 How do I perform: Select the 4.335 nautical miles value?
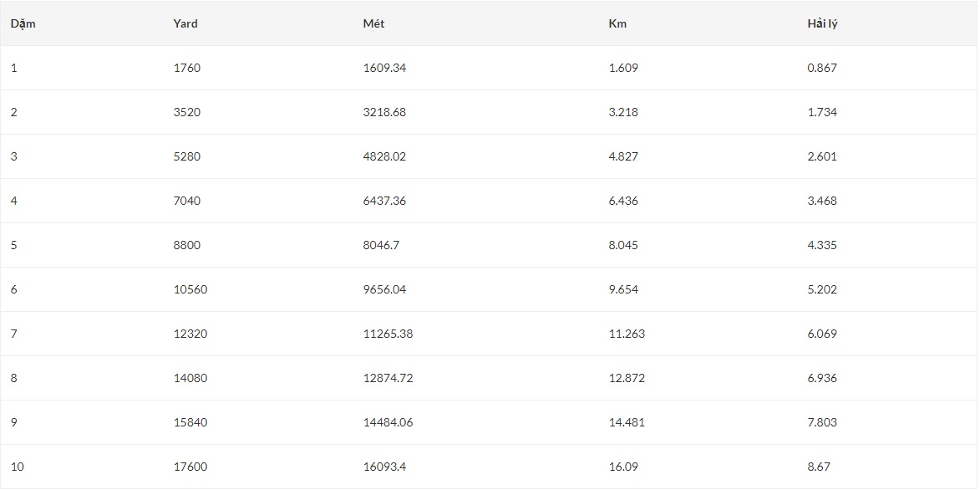[822, 245]
